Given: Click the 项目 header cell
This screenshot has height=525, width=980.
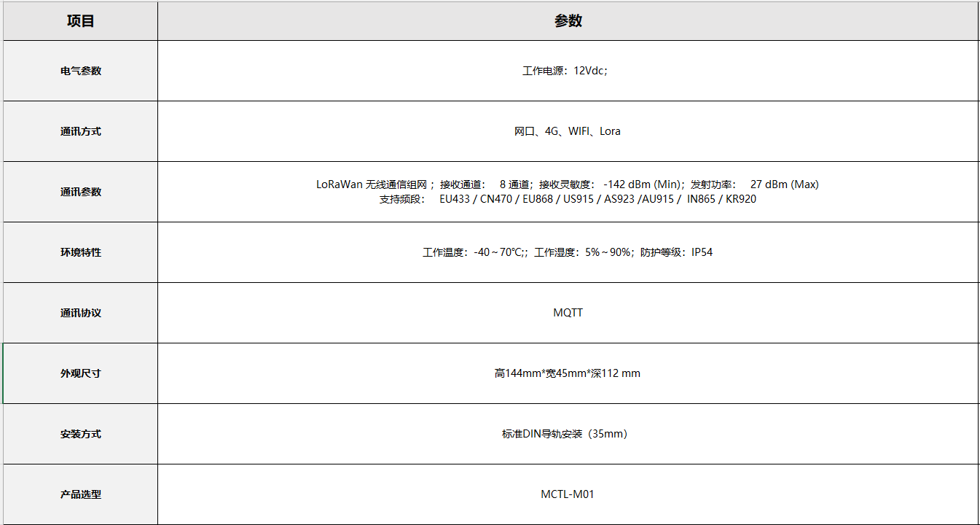Looking at the screenshot, I should coord(80,21).
